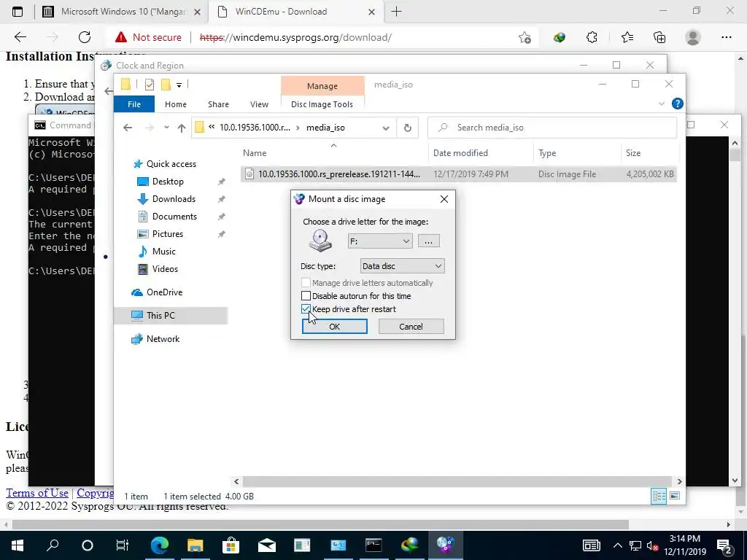
Task: Sort by the Name column header
Action: 255,153
